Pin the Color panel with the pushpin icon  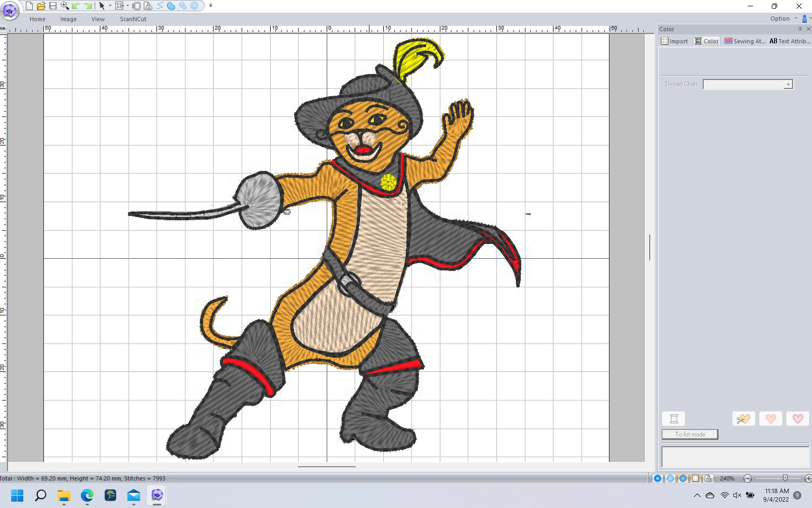coord(800,29)
